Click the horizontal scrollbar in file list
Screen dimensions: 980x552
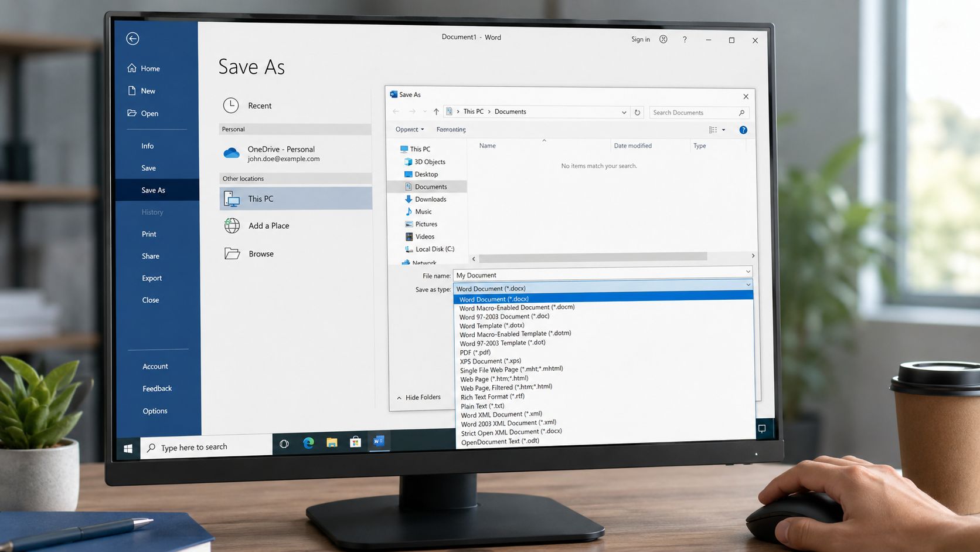(x=593, y=256)
